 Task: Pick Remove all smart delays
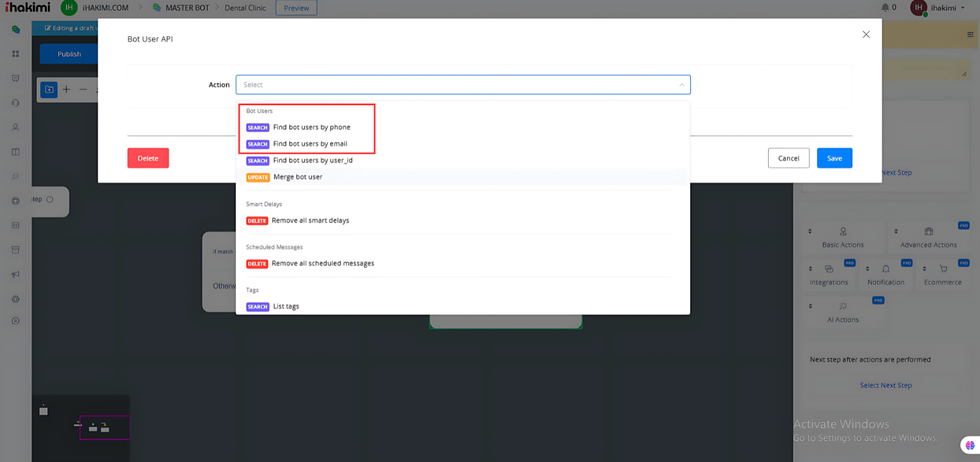coord(310,221)
